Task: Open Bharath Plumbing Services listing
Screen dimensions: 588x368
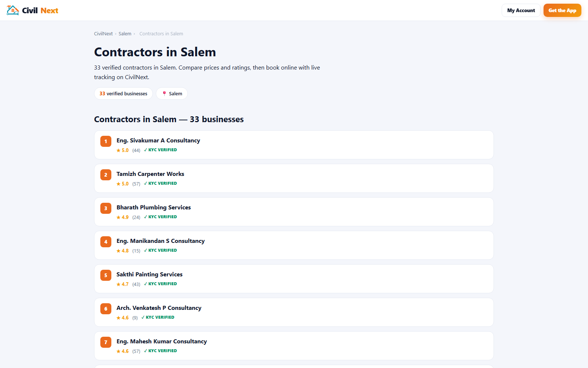Action: click(x=294, y=212)
